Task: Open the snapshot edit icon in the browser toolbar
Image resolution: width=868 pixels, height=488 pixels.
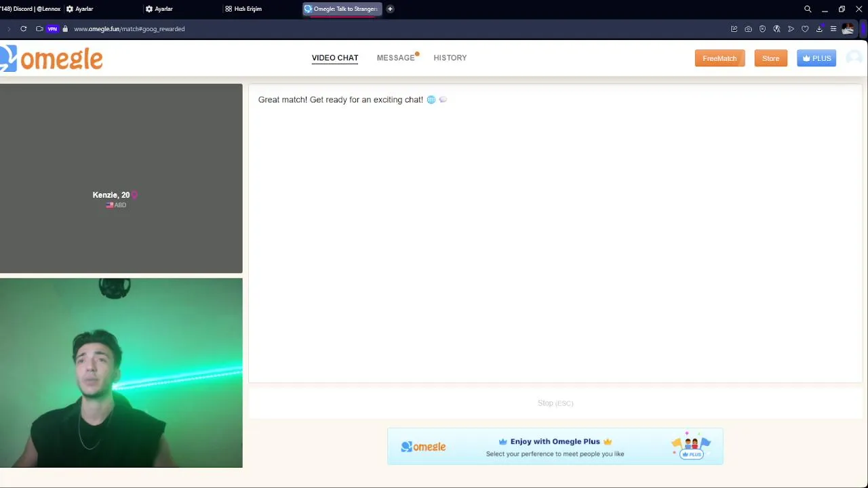Action: [x=734, y=28]
